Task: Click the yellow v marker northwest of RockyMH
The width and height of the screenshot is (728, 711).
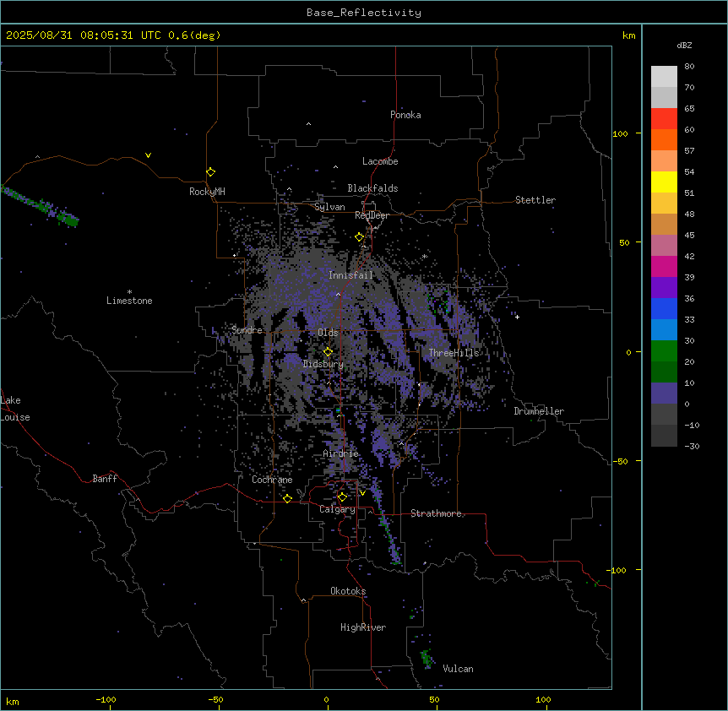Action: click(148, 155)
